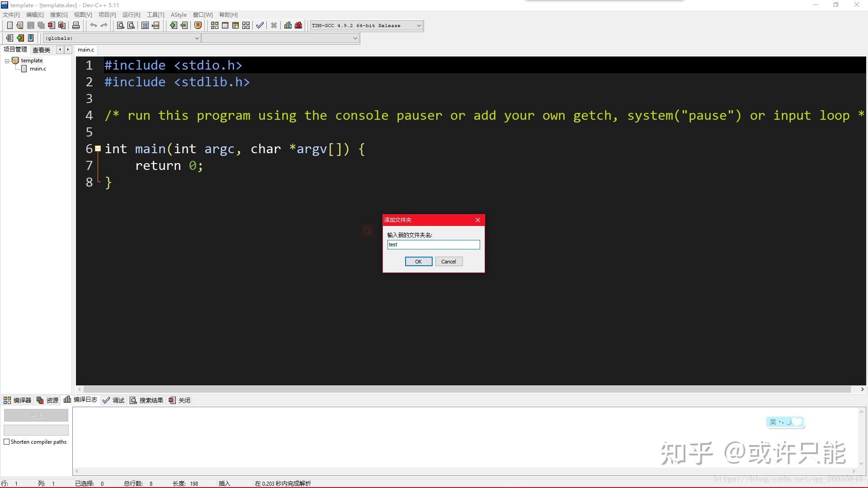
Task: Open profile analysis with bar chart icon
Action: [288, 25]
